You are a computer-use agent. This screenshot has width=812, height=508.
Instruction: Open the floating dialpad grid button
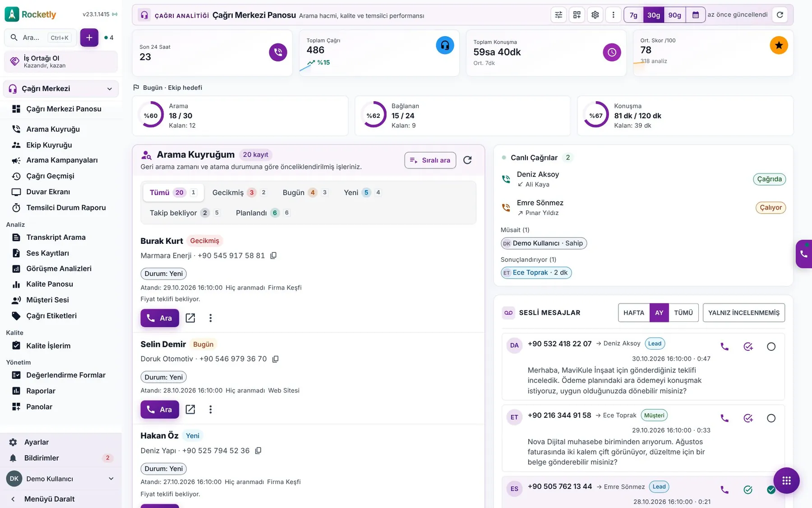tap(786, 480)
